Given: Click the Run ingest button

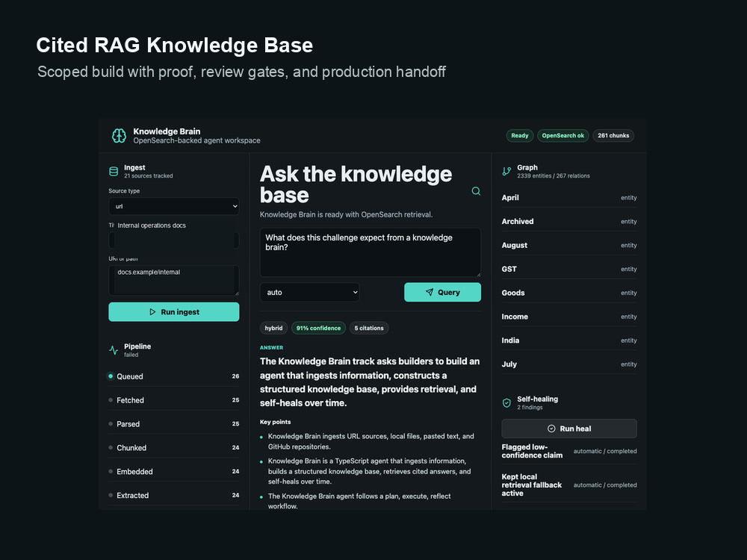Looking at the screenshot, I should [x=174, y=312].
